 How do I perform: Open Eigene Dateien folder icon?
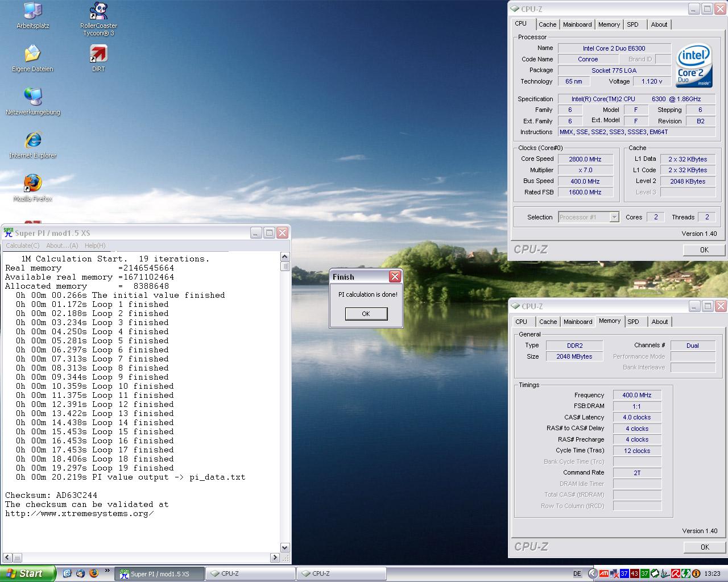[x=32, y=59]
